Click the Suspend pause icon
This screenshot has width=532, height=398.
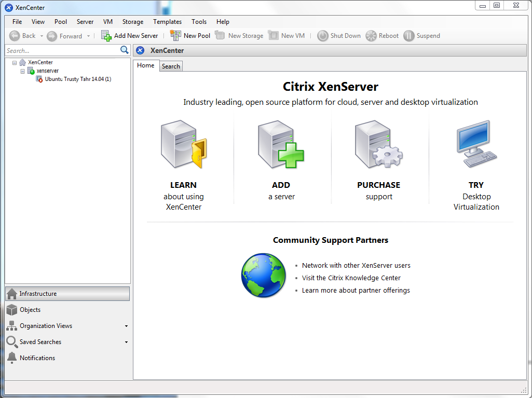[409, 36]
